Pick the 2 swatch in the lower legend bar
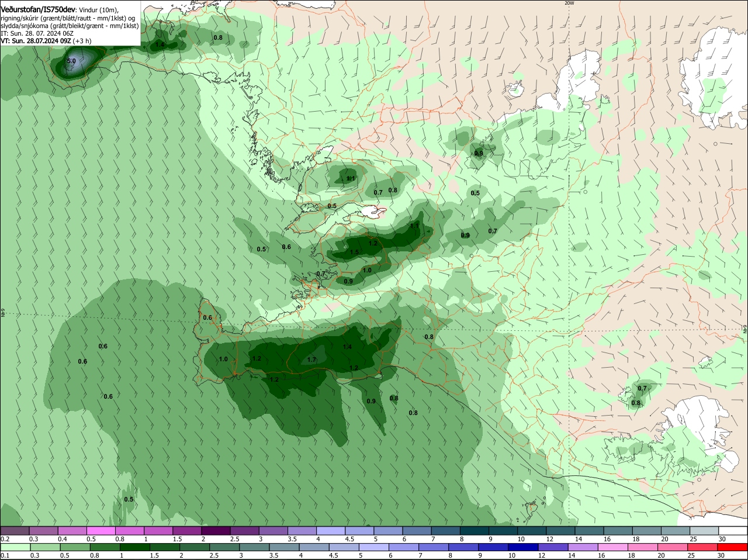This screenshot has height=560, width=748. pyautogui.click(x=195, y=547)
